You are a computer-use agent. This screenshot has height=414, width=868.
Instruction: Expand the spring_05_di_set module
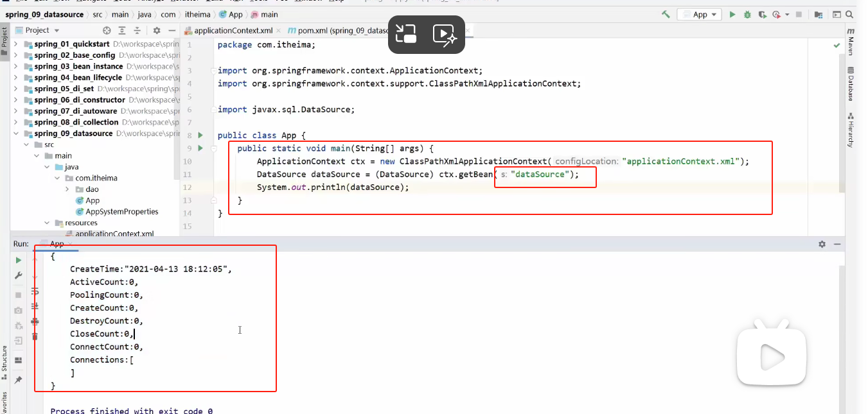[16, 89]
